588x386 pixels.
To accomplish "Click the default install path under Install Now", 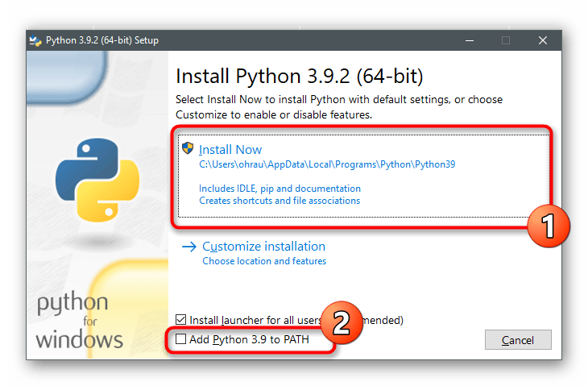I will [x=327, y=164].
